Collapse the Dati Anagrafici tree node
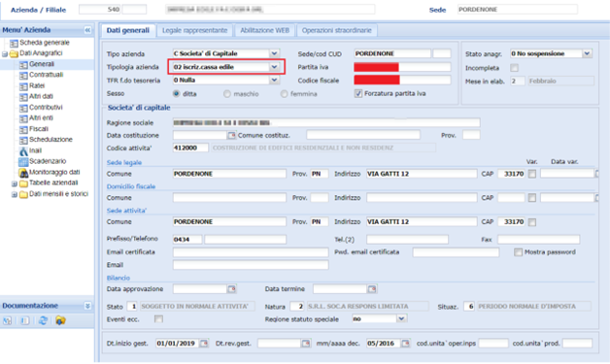Screen dimensions: 610x364 [5, 54]
